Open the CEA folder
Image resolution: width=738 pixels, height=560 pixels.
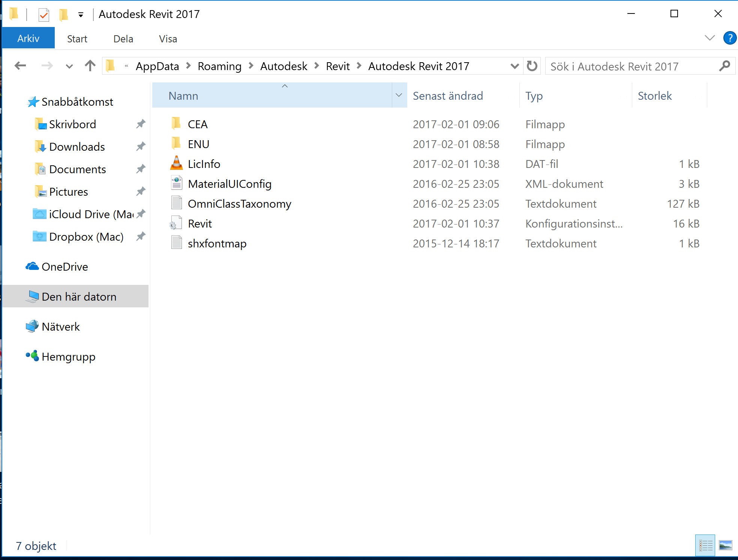click(198, 124)
